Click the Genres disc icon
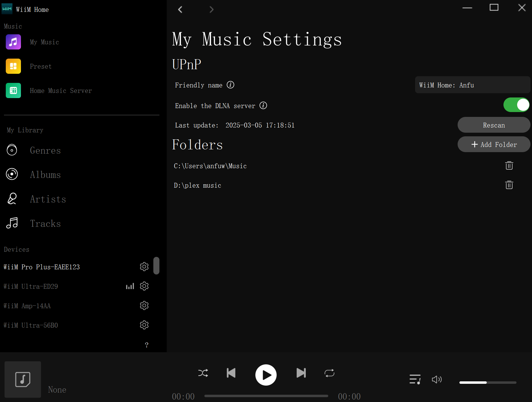 coord(12,150)
